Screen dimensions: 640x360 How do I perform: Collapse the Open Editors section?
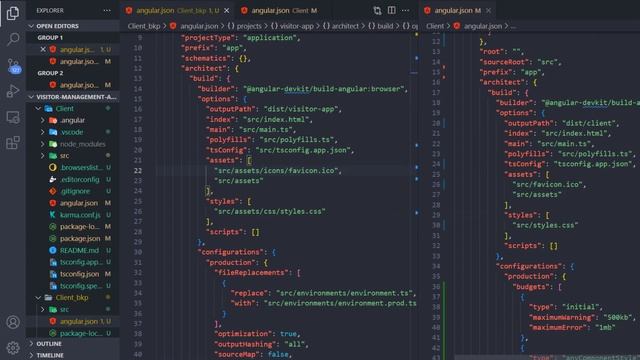pyautogui.click(x=73, y=26)
